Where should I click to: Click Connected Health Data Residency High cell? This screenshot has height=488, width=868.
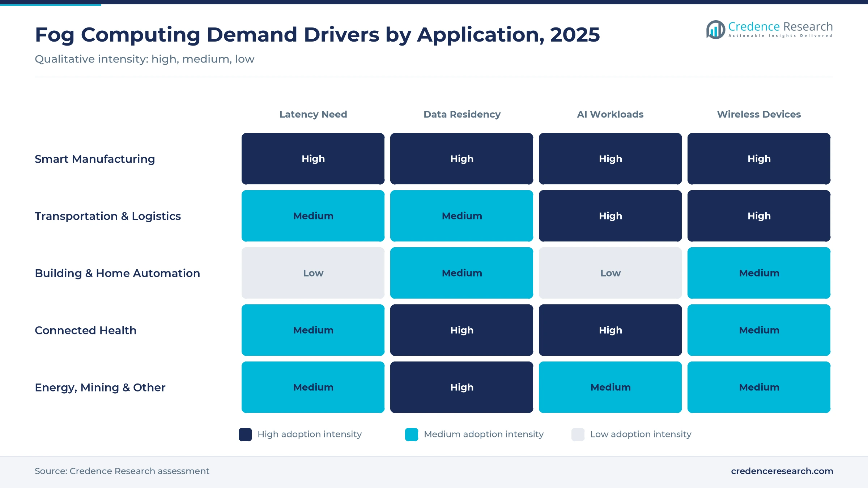(x=462, y=330)
